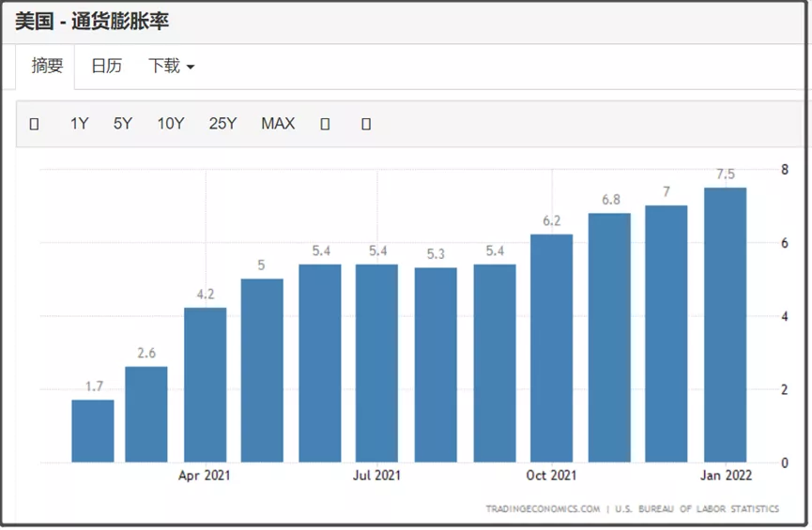The width and height of the screenshot is (812, 530).
Task: Click the Apr 2021 bar labeled 4.2
Action: (205, 386)
